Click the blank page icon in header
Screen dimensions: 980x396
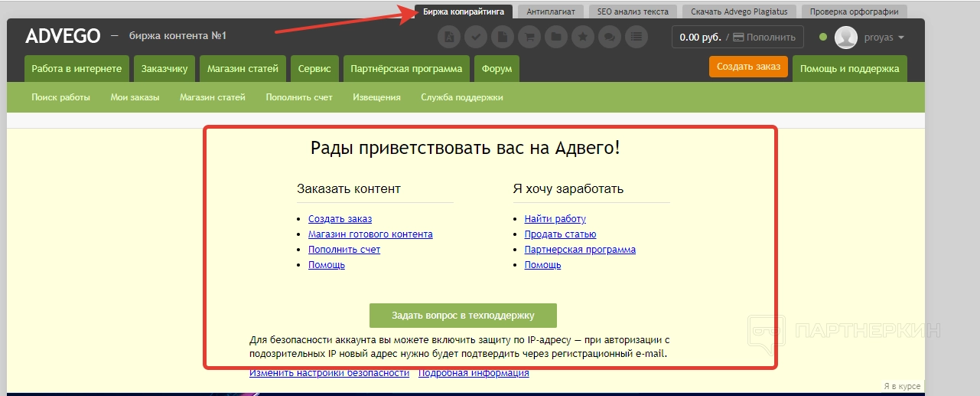(x=503, y=36)
